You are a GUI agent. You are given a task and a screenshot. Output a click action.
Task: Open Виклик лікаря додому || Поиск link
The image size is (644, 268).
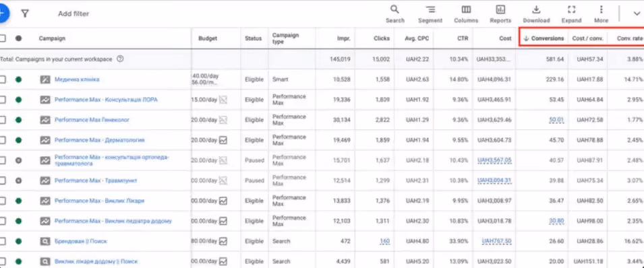[x=96, y=261]
